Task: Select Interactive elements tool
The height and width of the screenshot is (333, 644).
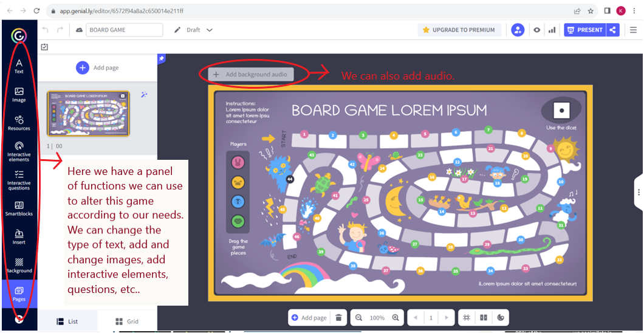Action: 19,150
